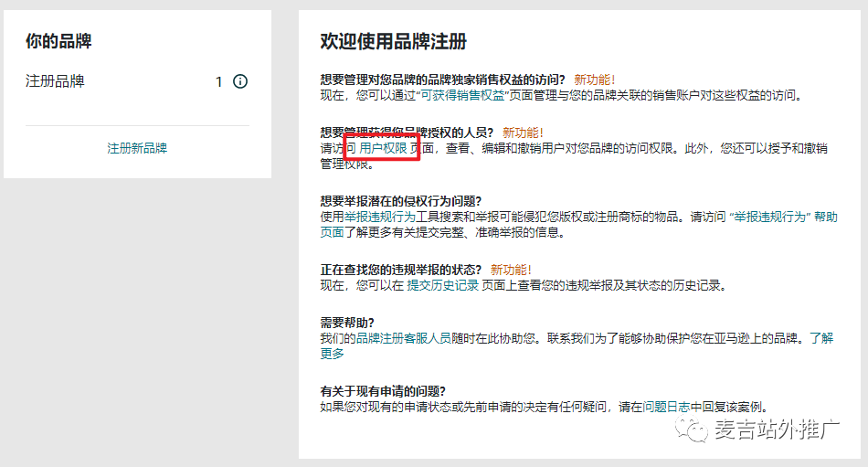Click the 想要举报潜在的侵权行为问题? heading
The width and height of the screenshot is (868, 467).
(401, 201)
